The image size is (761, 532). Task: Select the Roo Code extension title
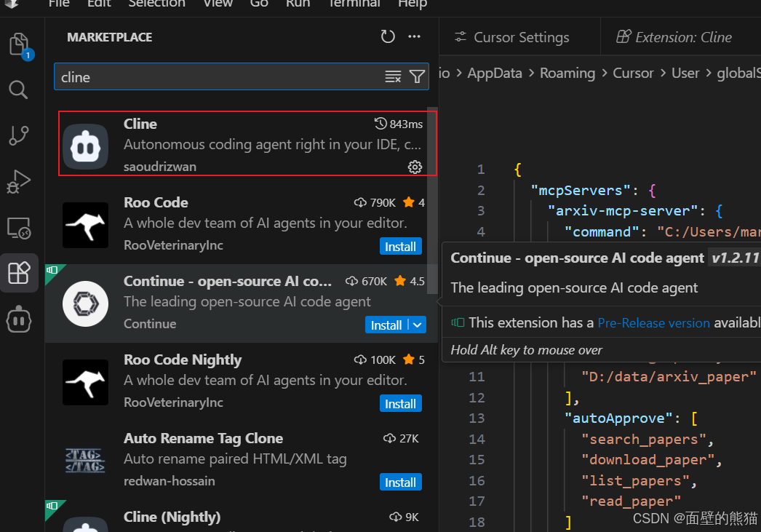click(x=156, y=202)
